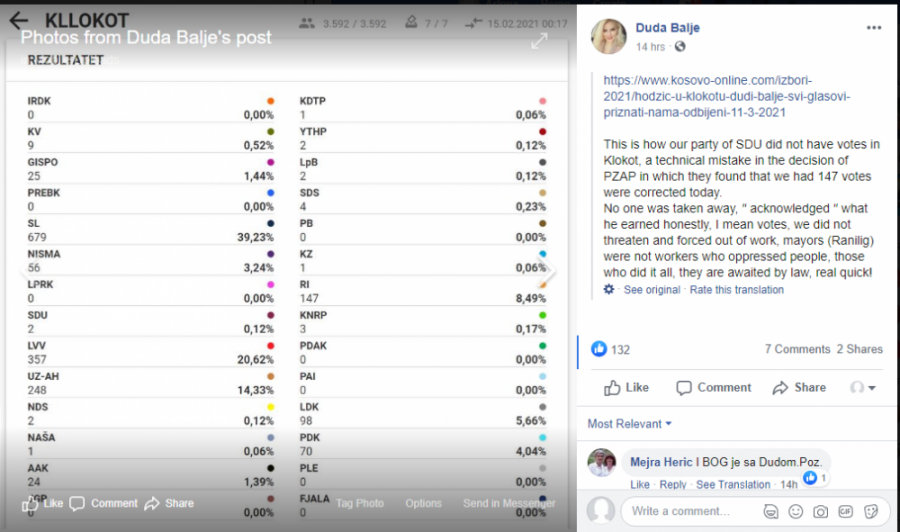900x532 pixels.
Task: View the 7 Comments list
Action: click(797, 349)
